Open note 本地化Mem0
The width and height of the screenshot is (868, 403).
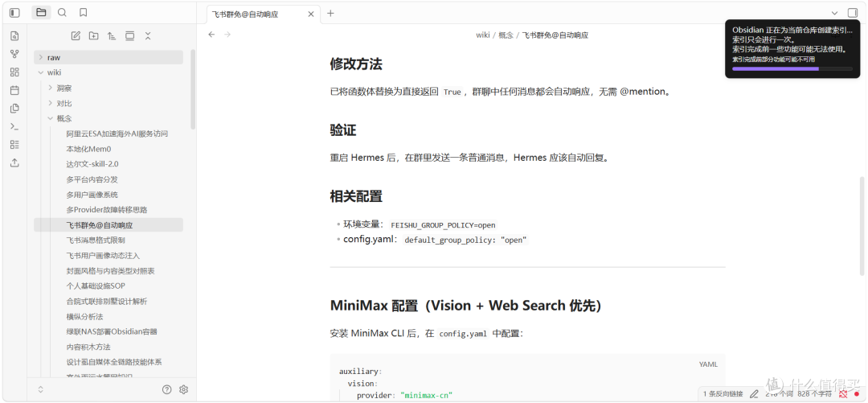click(88, 149)
